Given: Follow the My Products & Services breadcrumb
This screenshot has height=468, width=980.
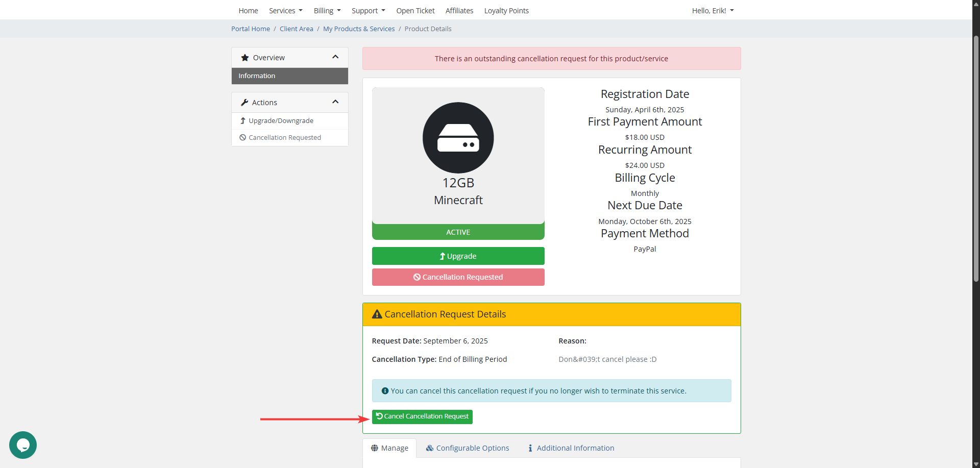Looking at the screenshot, I should tap(359, 29).
